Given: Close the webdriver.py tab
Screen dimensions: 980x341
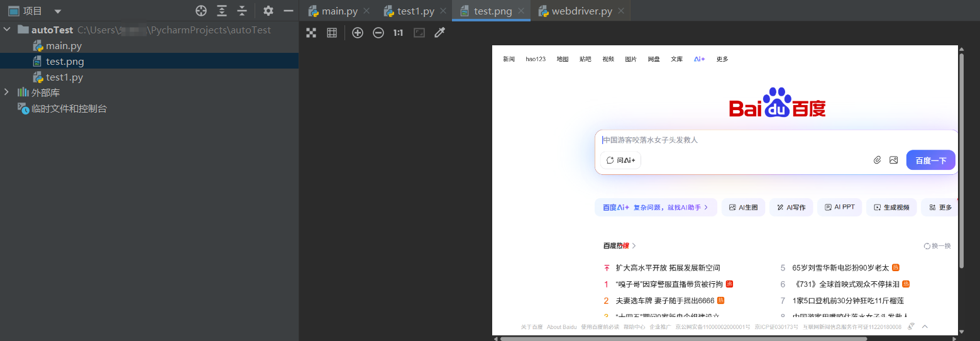Looking at the screenshot, I should pos(621,11).
